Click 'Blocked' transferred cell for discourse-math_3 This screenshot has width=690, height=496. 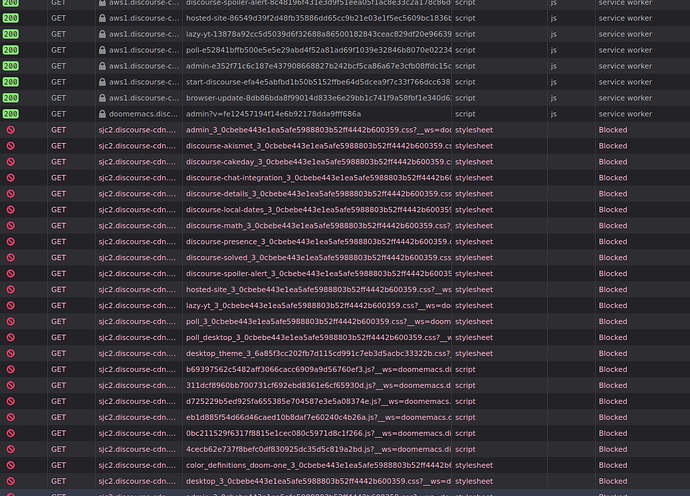click(613, 226)
